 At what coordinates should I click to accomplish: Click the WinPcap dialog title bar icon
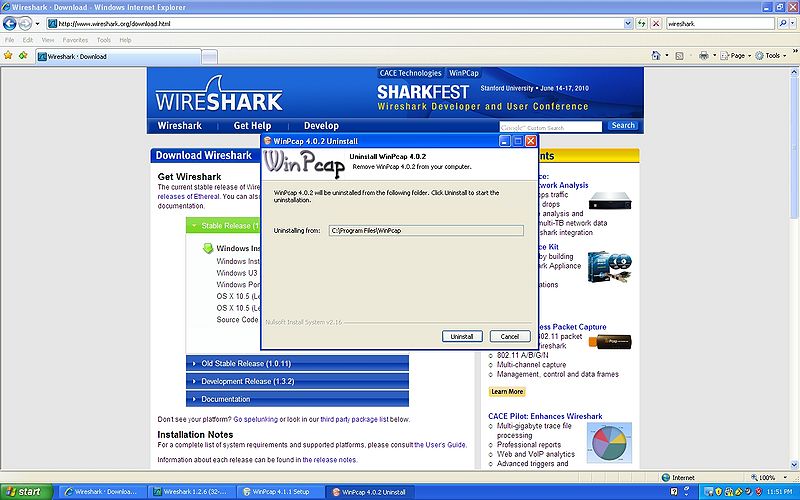[x=267, y=141]
